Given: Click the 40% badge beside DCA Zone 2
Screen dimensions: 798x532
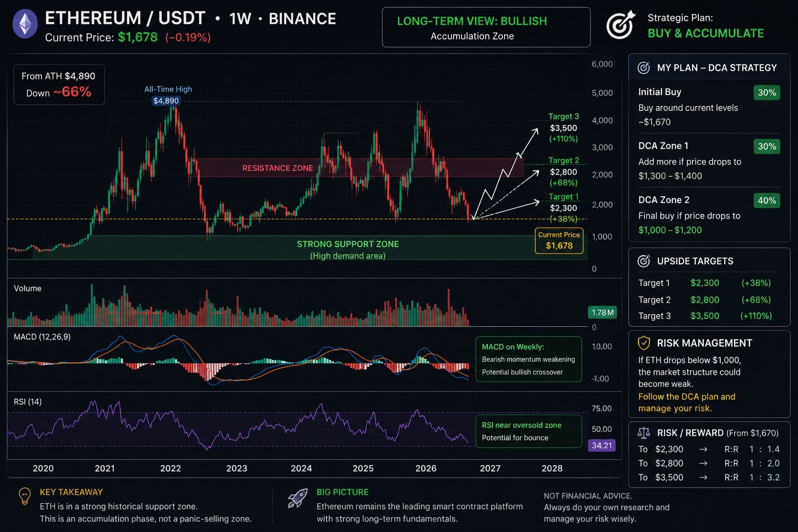Looking at the screenshot, I should pos(767,201).
